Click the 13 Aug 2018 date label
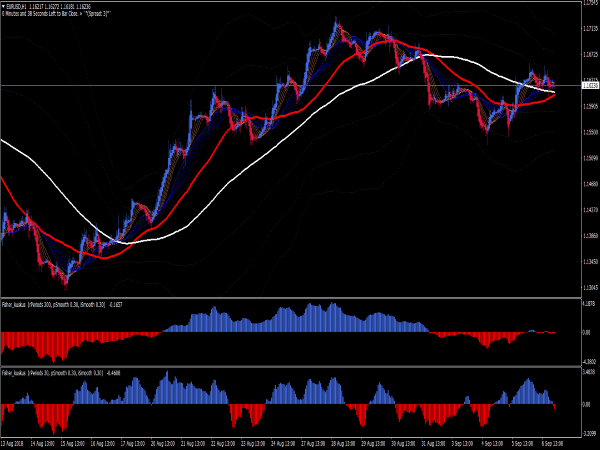Screen dimensions: 600x450 click(x=14, y=441)
